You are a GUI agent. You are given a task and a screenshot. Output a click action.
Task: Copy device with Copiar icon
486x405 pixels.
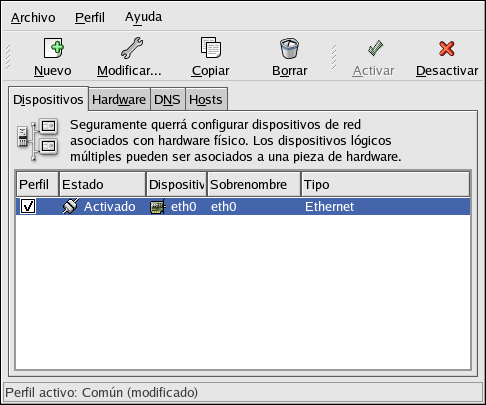pyautogui.click(x=211, y=48)
